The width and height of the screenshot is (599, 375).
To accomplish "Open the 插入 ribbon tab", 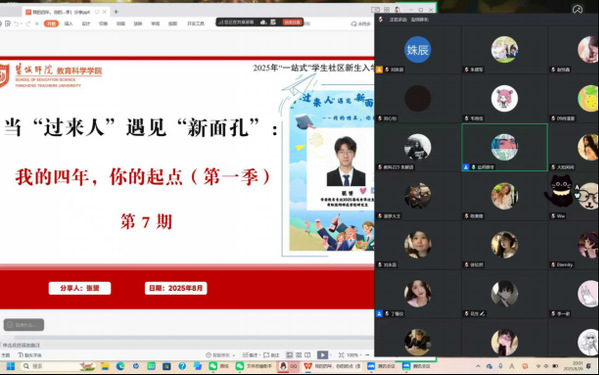I will pyautogui.click(x=69, y=23).
